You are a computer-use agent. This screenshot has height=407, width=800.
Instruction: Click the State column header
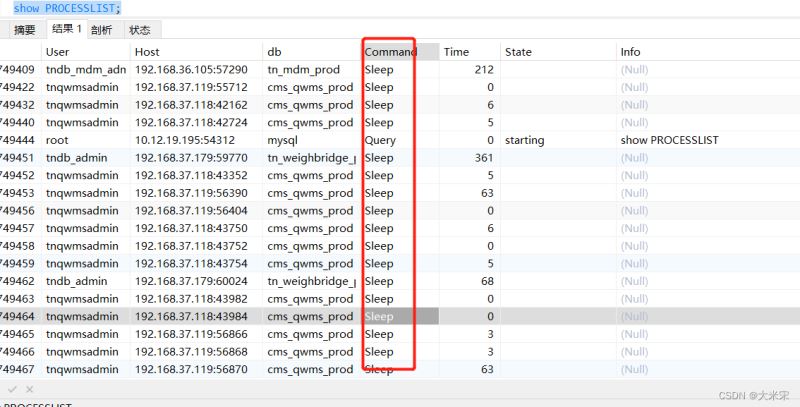point(518,52)
